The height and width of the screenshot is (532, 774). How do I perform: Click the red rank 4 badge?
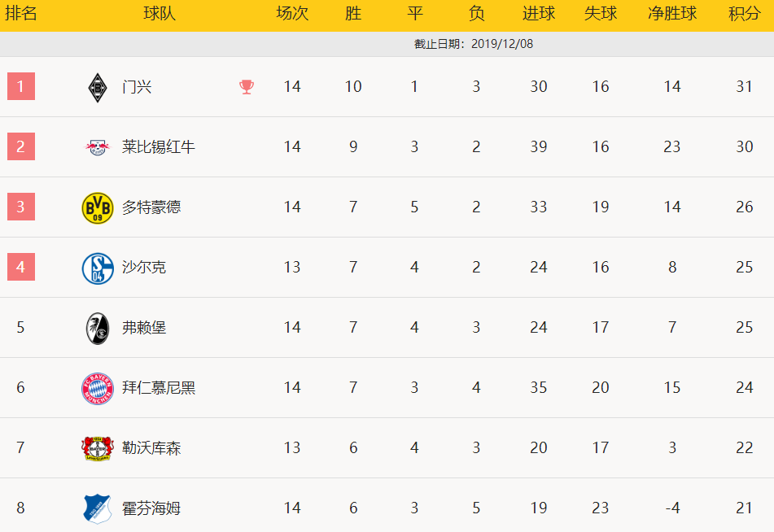[x=20, y=267]
